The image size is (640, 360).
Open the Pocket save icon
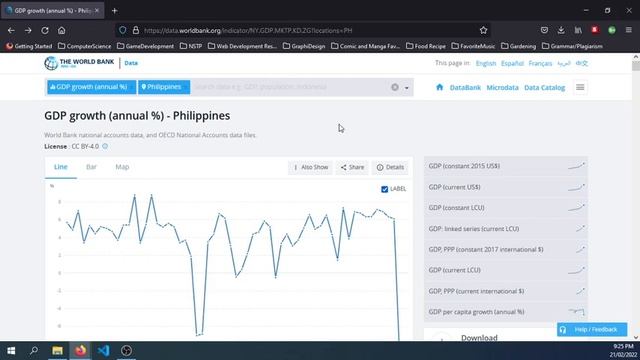[x=544, y=30]
